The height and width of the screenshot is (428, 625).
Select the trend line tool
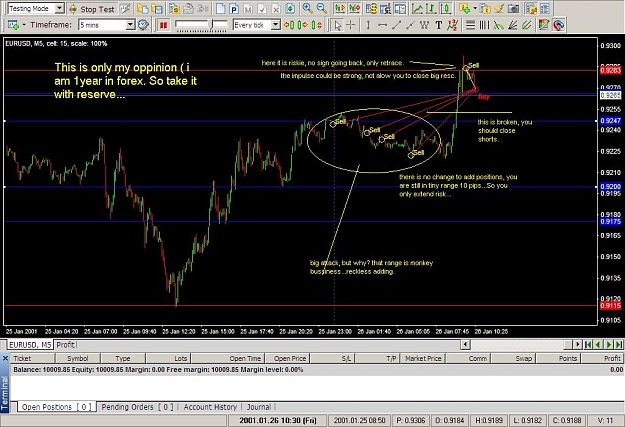[397, 25]
